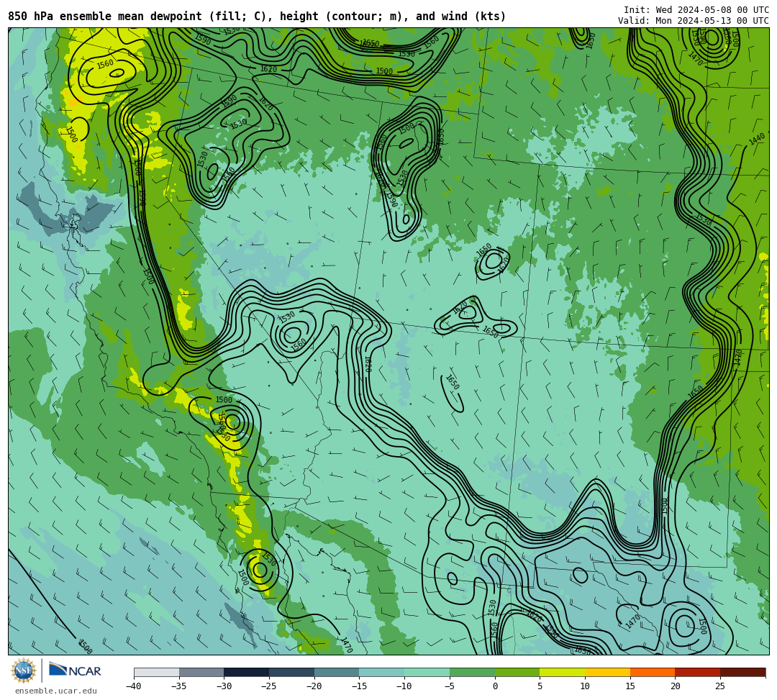Click the -15 colorbar tick label
Screen dimensions: 777x700
coord(359,686)
